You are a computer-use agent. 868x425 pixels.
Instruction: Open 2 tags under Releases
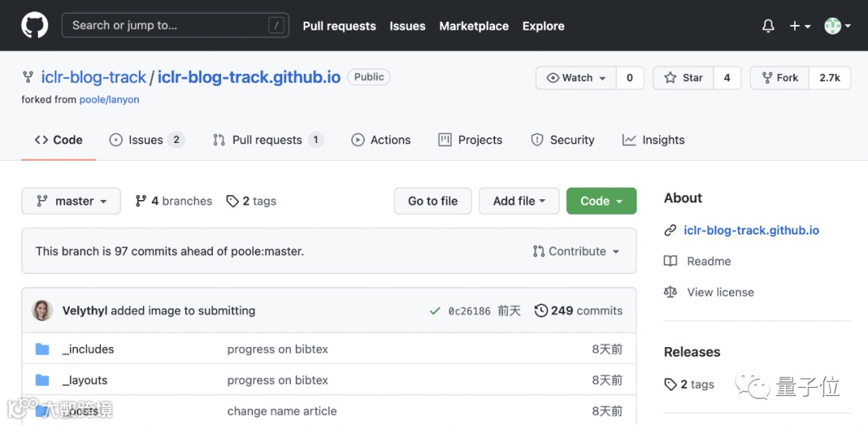[690, 384]
